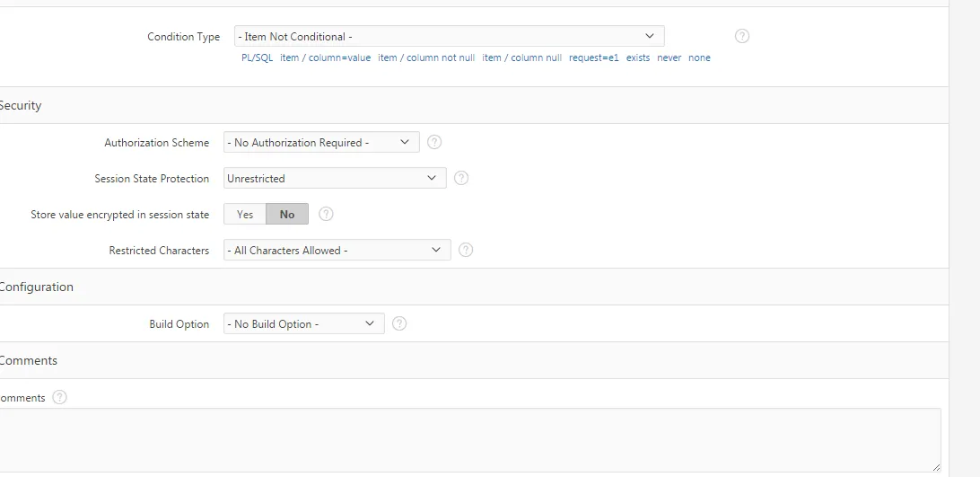The image size is (980, 477).
Task: Show help for Session State Protection
Action: point(461,178)
